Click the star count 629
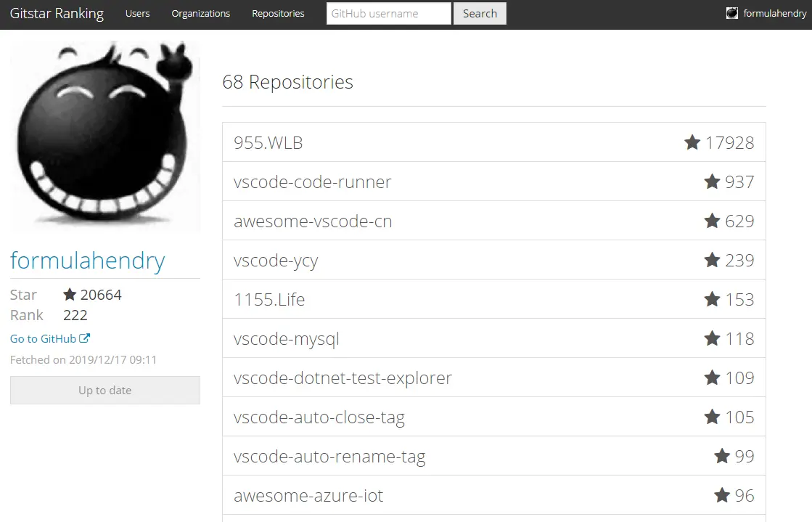Viewport: 812px width, 522px height. point(739,221)
